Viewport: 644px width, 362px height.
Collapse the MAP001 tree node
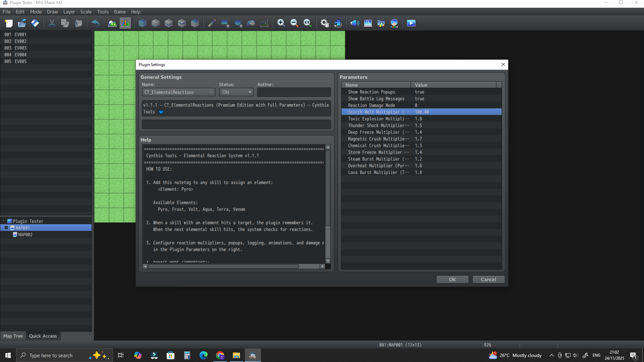(x=6, y=228)
